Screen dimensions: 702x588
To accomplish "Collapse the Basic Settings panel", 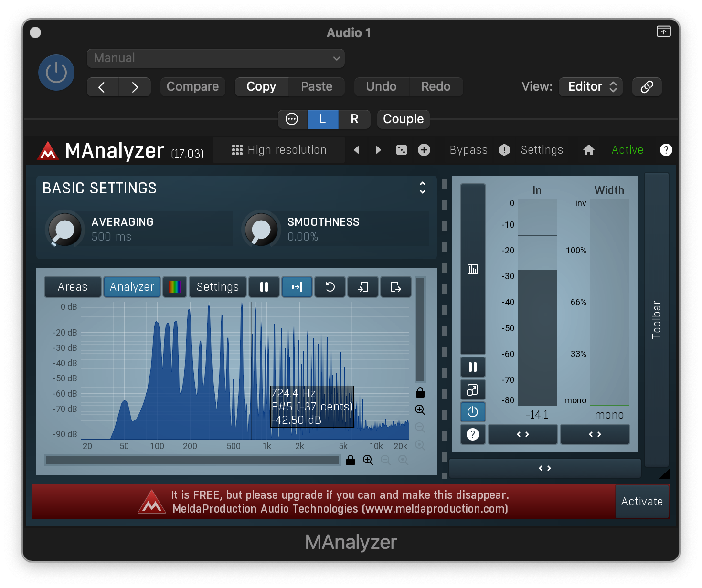I will tap(423, 188).
